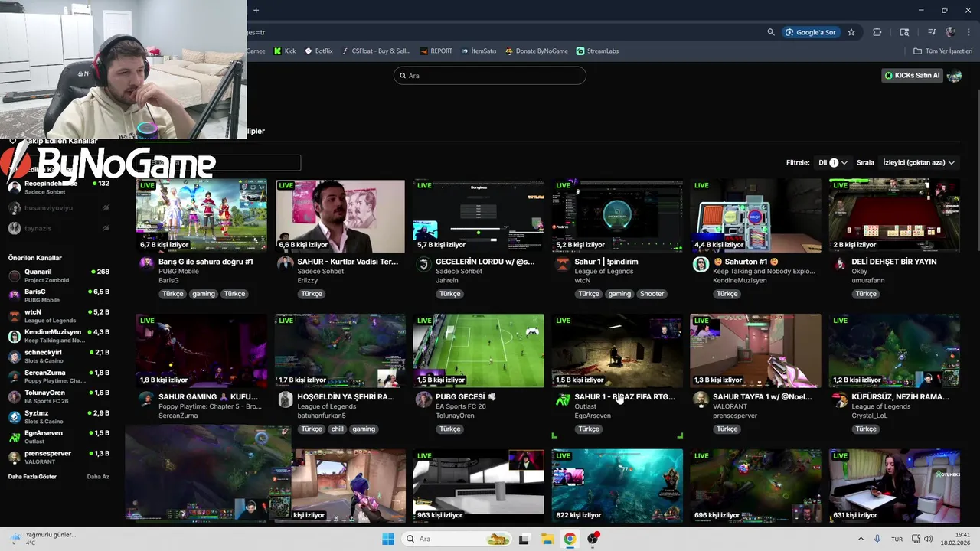The image size is (980, 551).
Task: Open the KÜFÜRSÜZ, NEZİH RAMA... stream title
Action: 900,397
